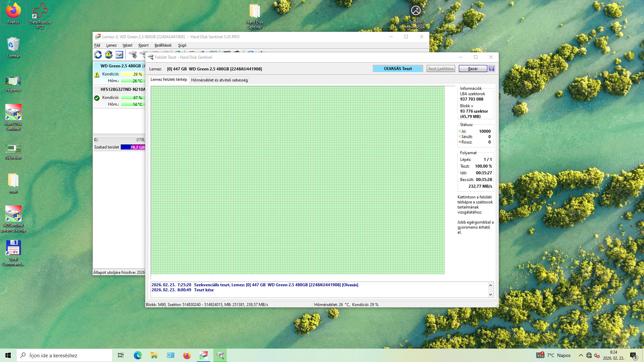The height and width of the screenshot is (362, 644).
Task: Select WD Green 2.5 480GB disk entry
Action: [x=121, y=66]
